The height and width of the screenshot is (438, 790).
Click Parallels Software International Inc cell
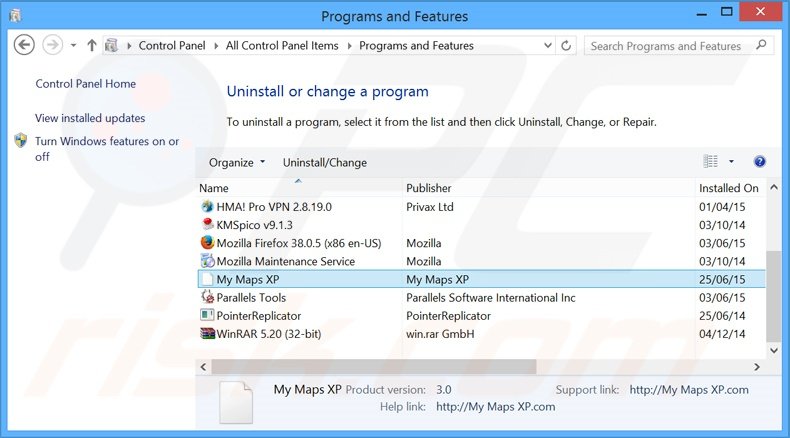[491, 297]
